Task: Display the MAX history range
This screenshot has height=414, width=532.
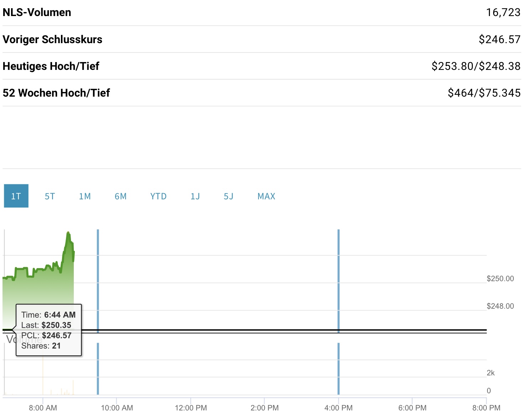Action: point(266,196)
